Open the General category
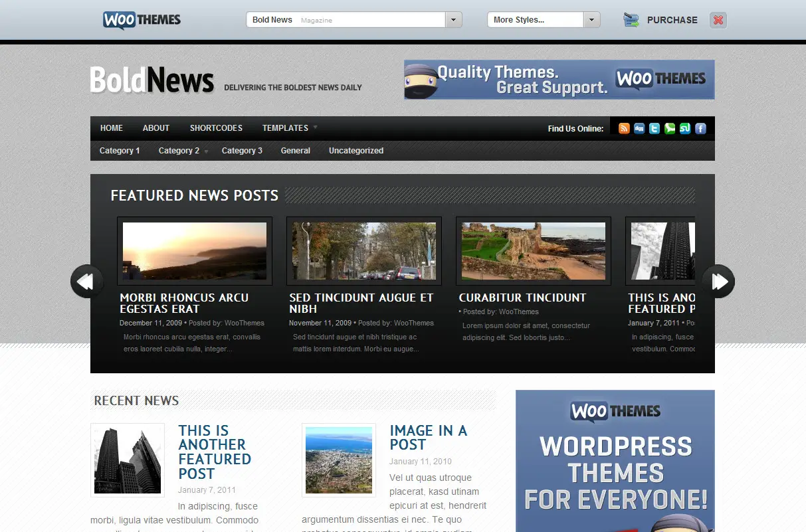This screenshot has width=806, height=532. 296,151
